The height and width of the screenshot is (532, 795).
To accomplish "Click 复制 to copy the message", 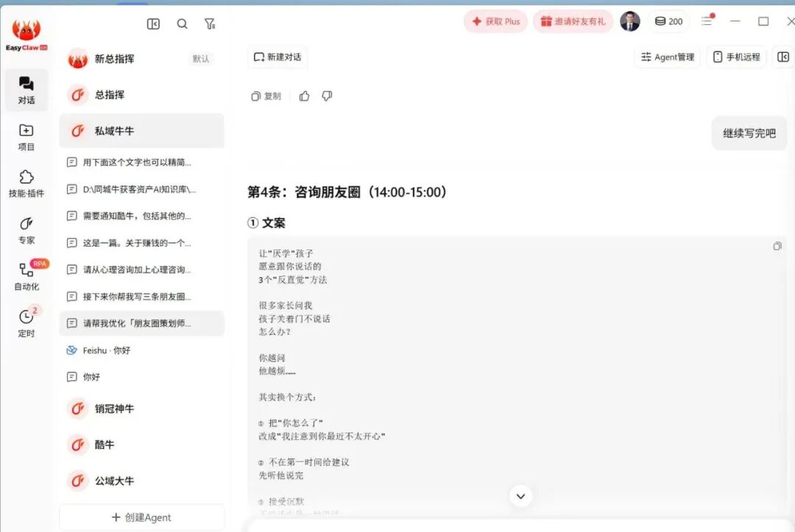I will click(266, 96).
